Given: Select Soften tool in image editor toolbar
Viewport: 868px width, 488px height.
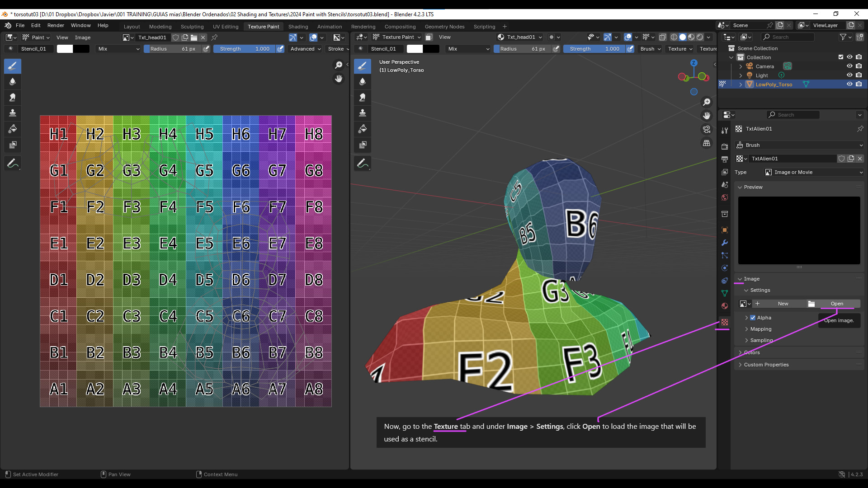Looking at the screenshot, I should coord(13,82).
